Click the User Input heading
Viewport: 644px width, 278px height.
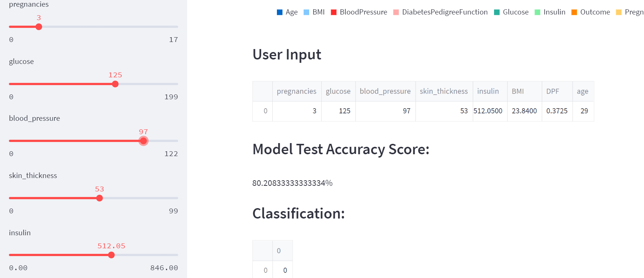point(287,54)
